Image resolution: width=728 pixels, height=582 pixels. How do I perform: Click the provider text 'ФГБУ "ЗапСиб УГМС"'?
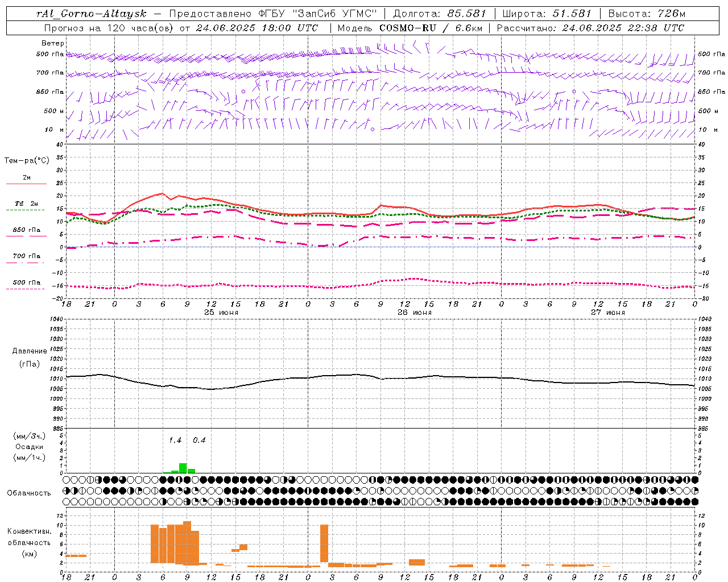click(318, 14)
